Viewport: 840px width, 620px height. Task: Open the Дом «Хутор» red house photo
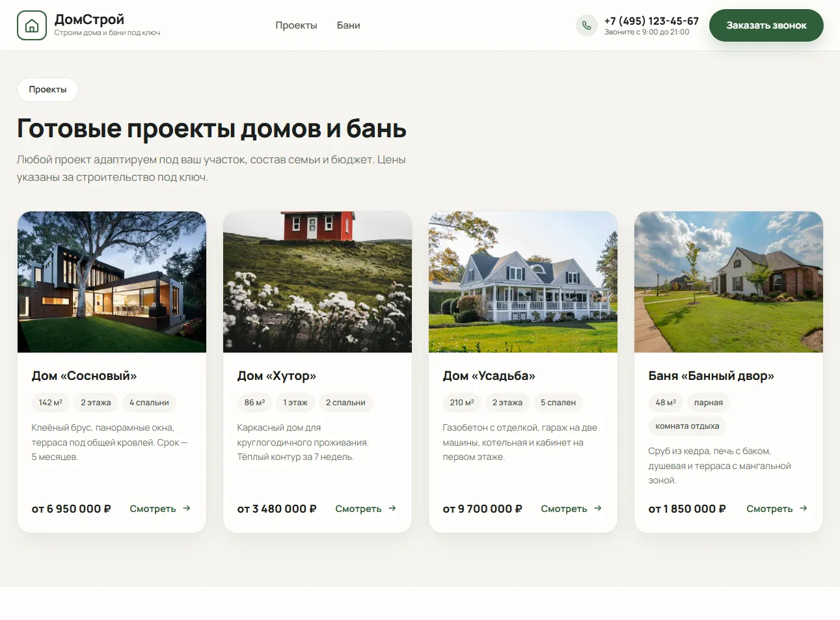tap(318, 282)
